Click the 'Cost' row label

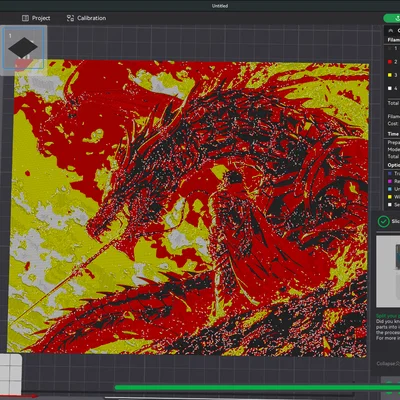(x=393, y=123)
